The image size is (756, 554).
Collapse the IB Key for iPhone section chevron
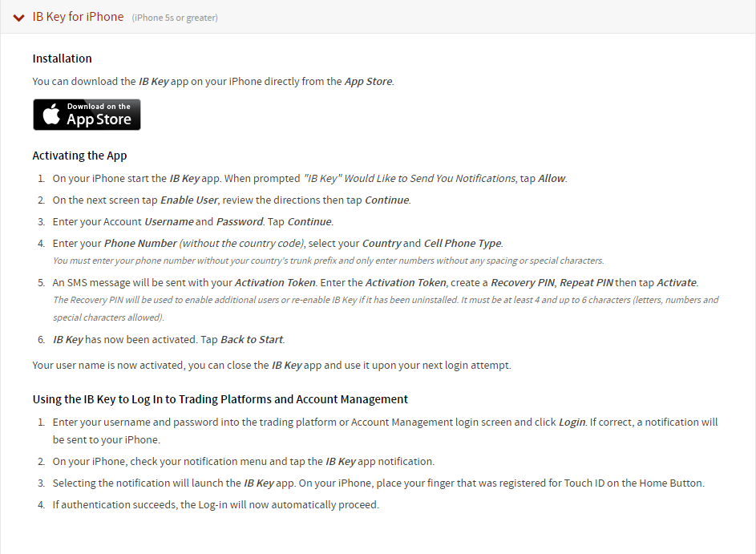pos(18,18)
